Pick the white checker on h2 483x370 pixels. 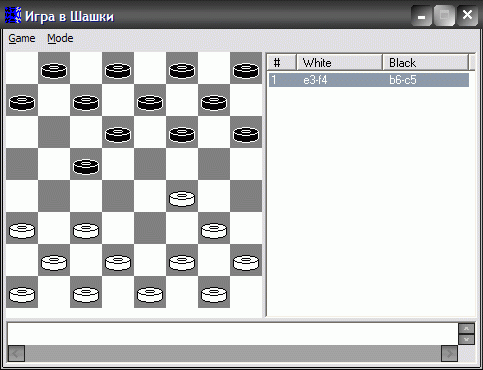point(246,262)
